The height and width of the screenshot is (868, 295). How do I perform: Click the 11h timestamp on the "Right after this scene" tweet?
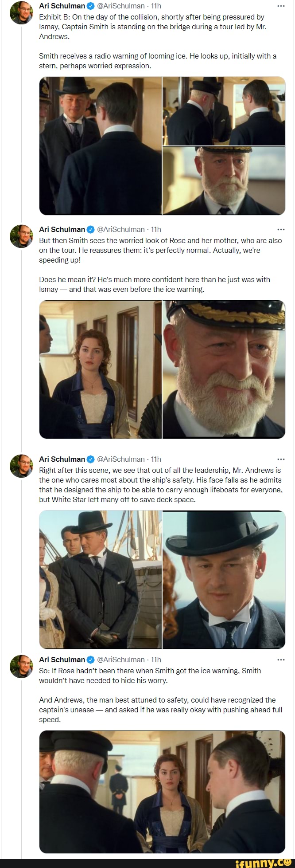(x=156, y=459)
